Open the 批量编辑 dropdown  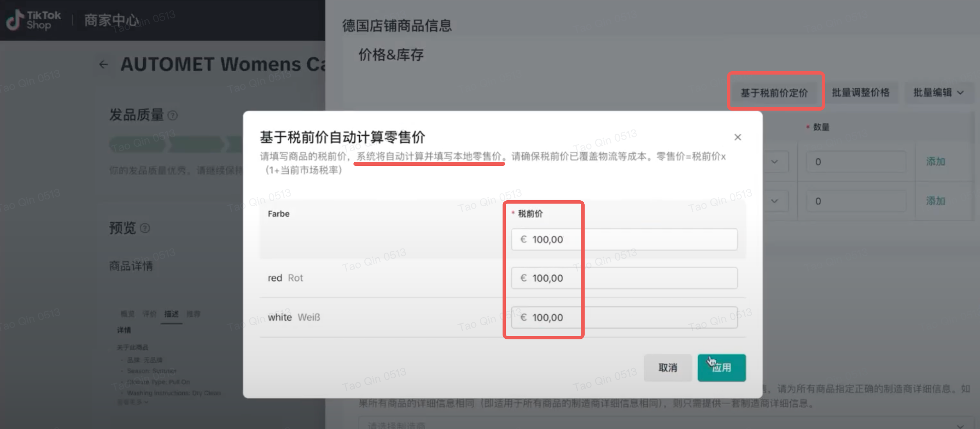(x=938, y=93)
